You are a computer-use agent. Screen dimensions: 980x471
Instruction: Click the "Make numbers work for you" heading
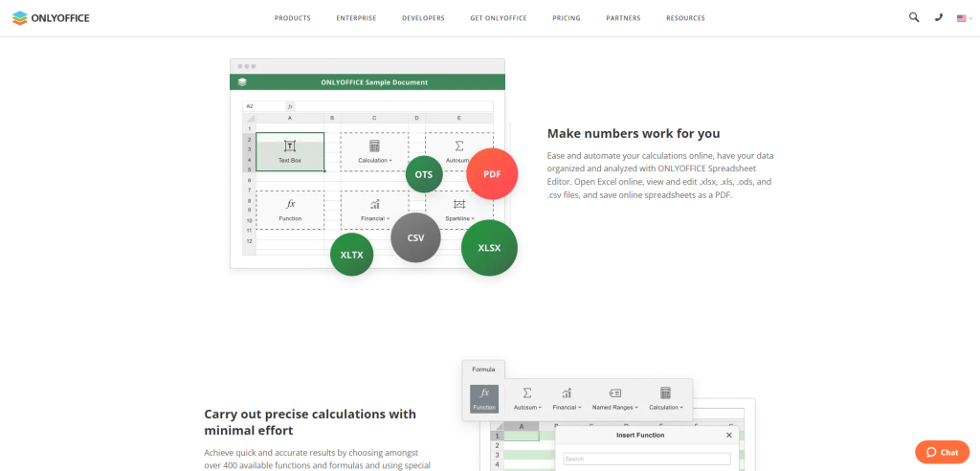(x=634, y=133)
